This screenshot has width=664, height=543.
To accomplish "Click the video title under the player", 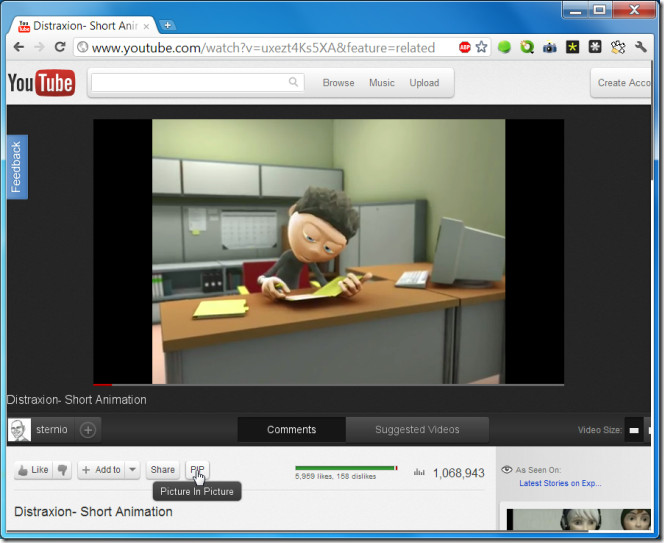I will [x=77, y=400].
